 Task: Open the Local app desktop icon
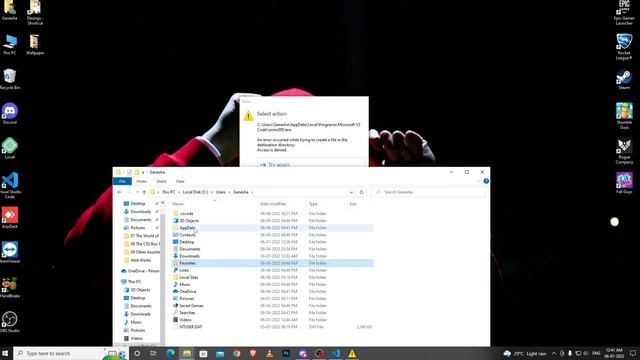[x=10, y=148]
